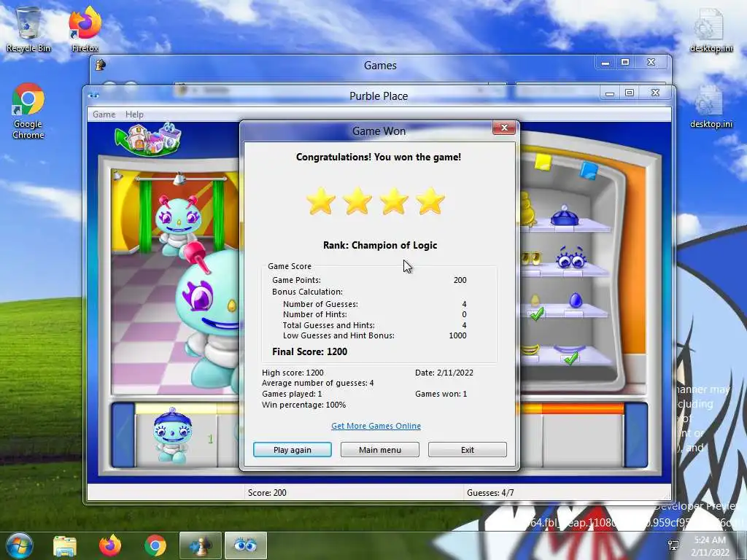Click the 'Score: 200' status bar entry
747x560 pixels.
tap(267, 492)
